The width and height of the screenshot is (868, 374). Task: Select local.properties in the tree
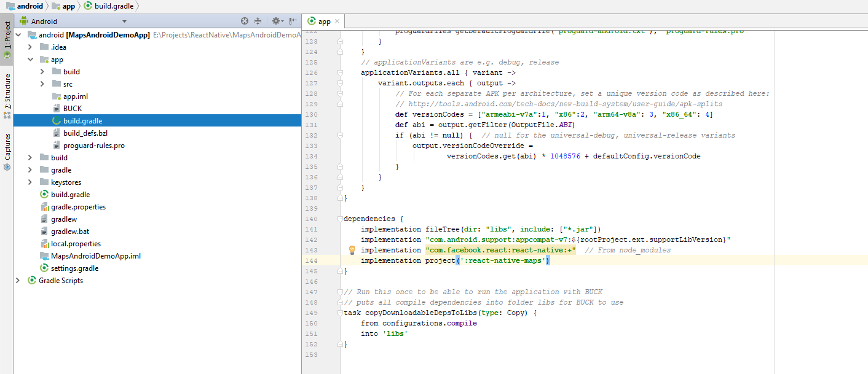76,244
